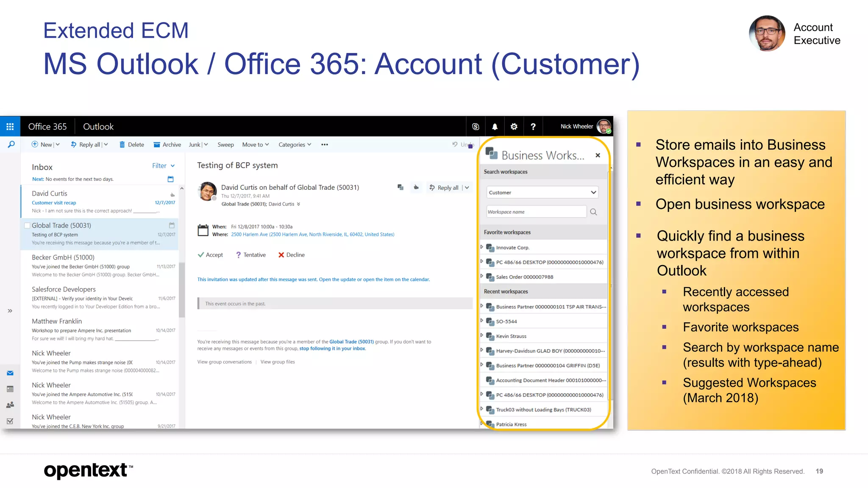Viewport: 868px width, 488px height.
Task: Mark the invitation as Tentative
Action: coord(251,255)
